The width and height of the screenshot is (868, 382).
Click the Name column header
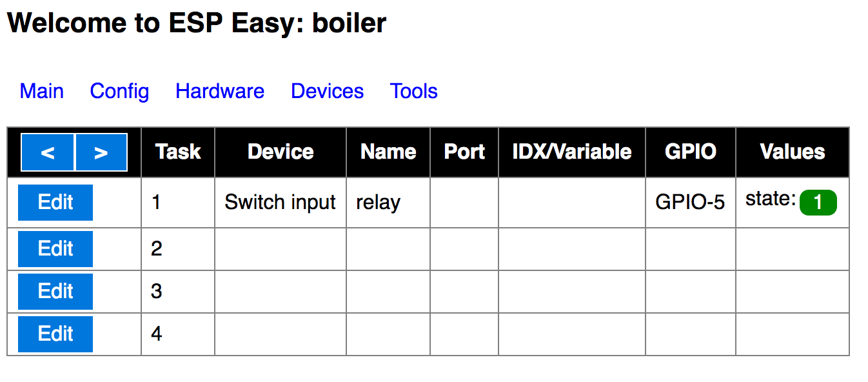coord(388,152)
